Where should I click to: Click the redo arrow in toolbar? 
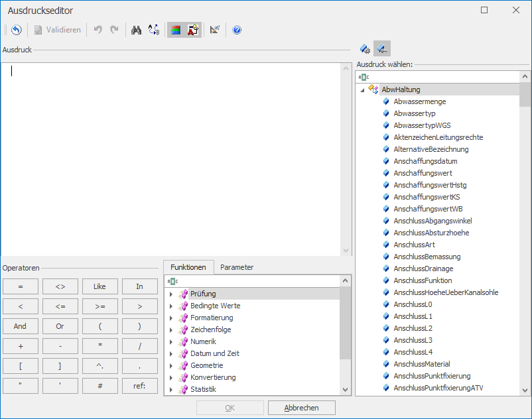click(114, 30)
